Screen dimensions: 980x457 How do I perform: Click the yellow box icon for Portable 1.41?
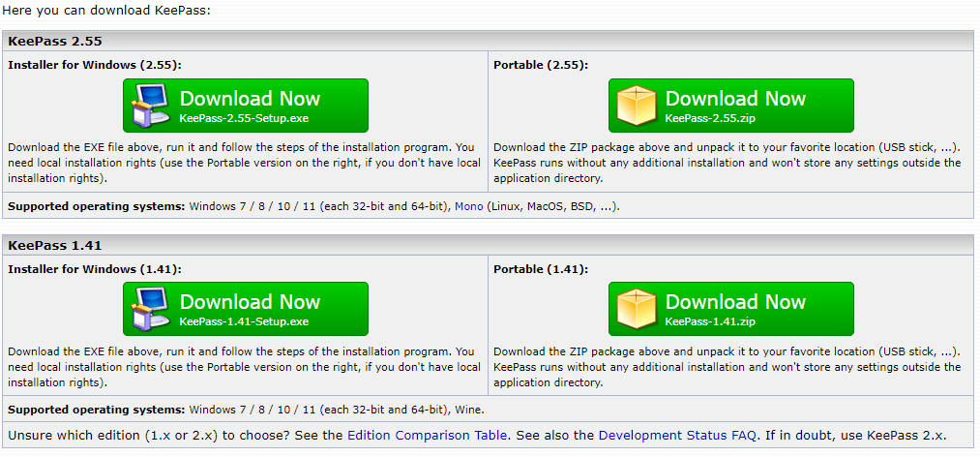point(637,309)
